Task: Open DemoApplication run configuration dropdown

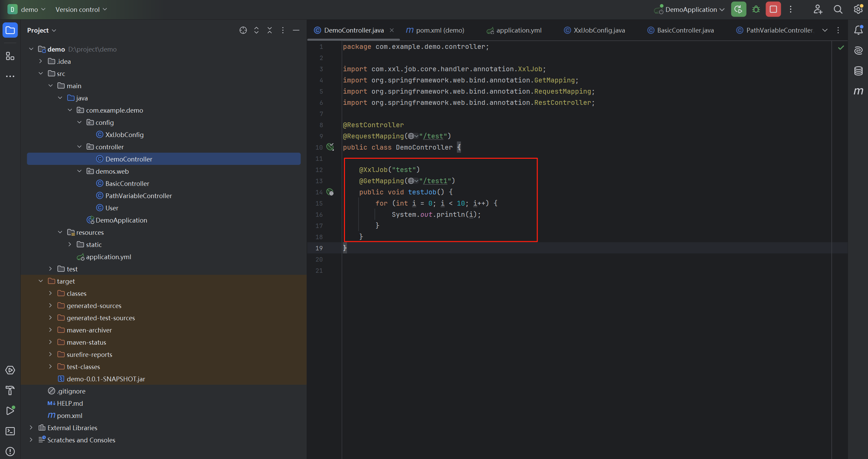Action: [x=689, y=9]
